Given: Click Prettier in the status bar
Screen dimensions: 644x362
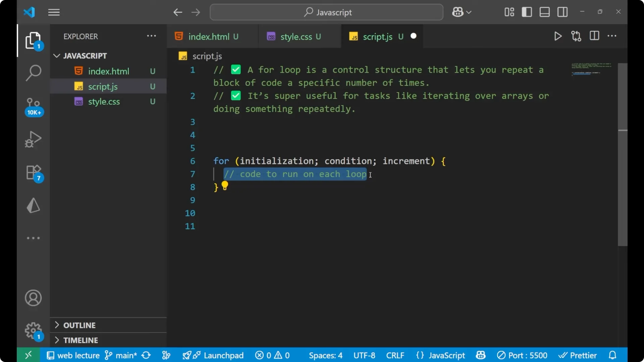Looking at the screenshot, I should pos(578,355).
